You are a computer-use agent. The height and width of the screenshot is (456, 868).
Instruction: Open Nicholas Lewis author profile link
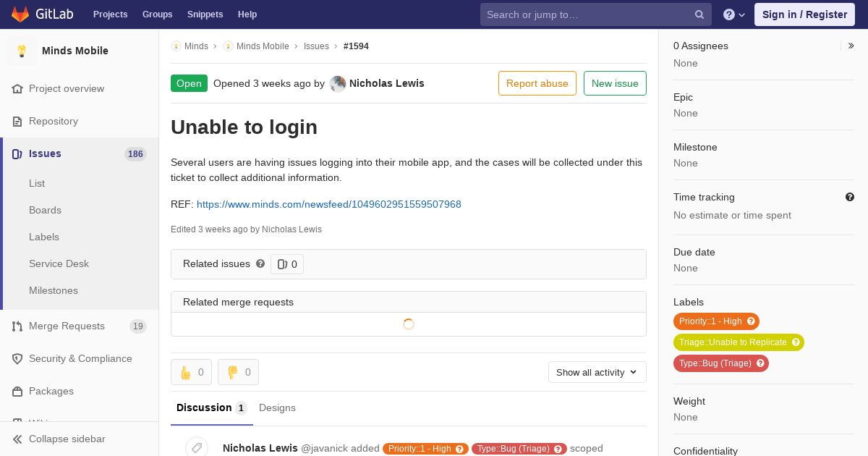click(x=387, y=83)
